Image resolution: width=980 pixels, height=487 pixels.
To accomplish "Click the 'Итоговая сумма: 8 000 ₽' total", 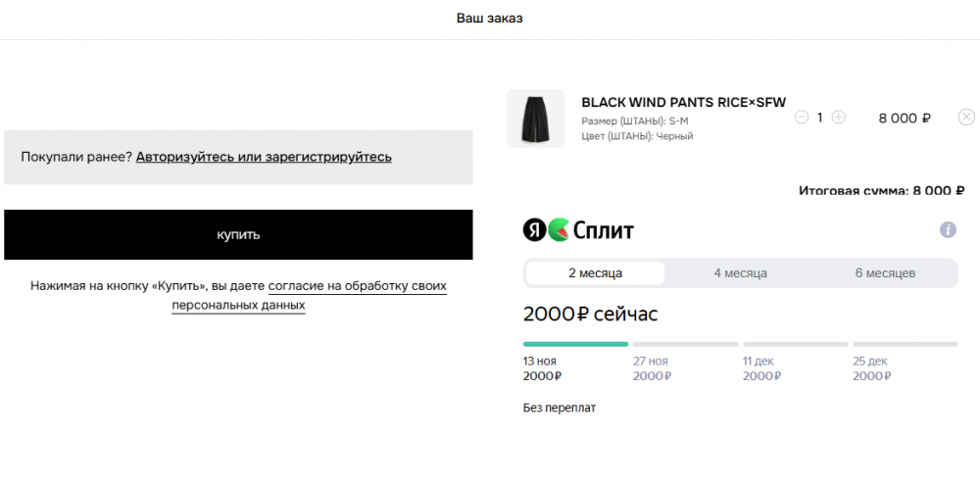I will (882, 191).
